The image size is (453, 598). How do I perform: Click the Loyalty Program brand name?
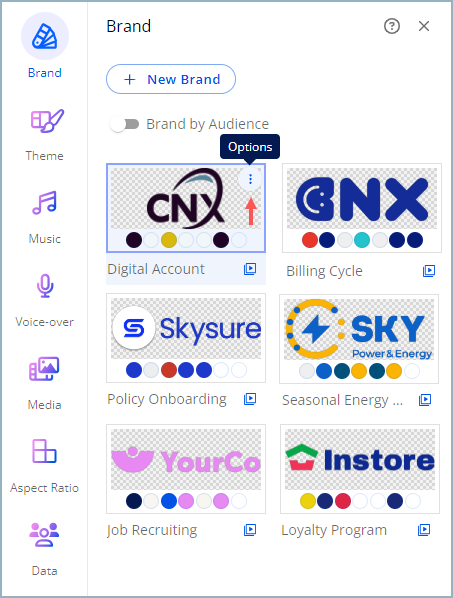click(x=334, y=530)
